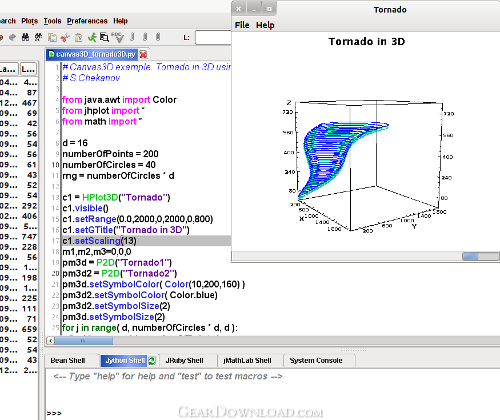Click the redo arrow icon in toolbar
The height and width of the screenshot is (420, 500).
pos(12,37)
